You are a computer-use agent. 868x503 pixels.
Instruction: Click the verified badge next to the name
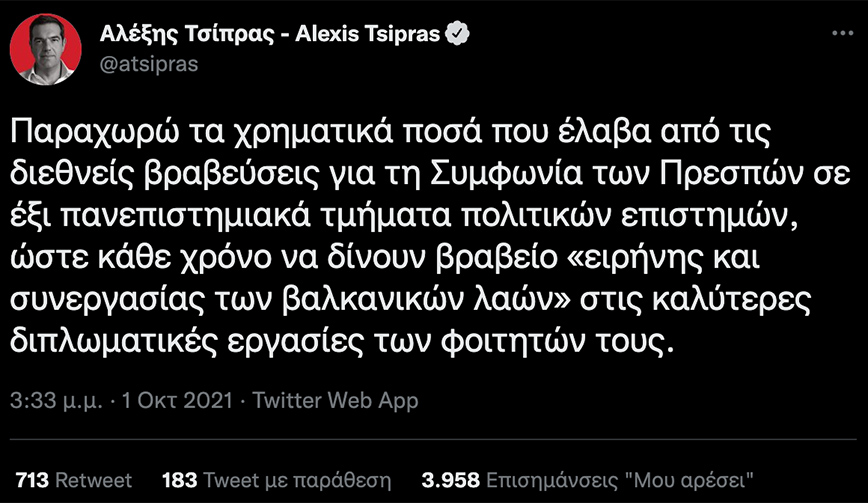[x=457, y=33]
